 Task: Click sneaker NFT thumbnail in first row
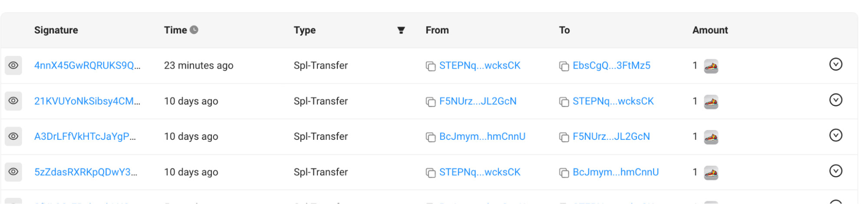pos(711,66)
